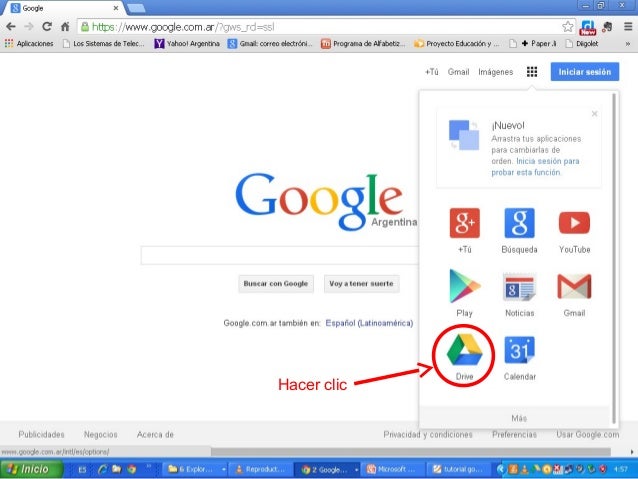Switch to the tutorial go... taskbar item
Screen dimensions: 638x479
pyautogui.click(x=459, y=469)
